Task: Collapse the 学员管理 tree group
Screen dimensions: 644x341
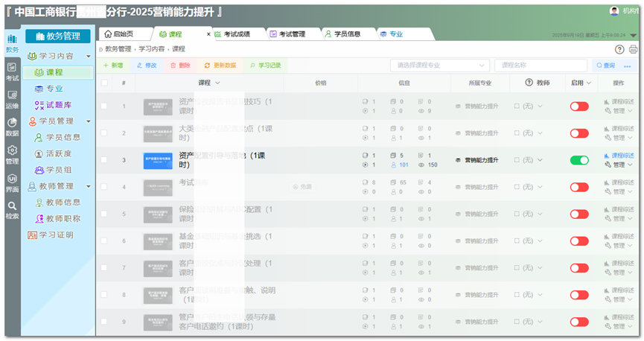Action: point(89,121)
